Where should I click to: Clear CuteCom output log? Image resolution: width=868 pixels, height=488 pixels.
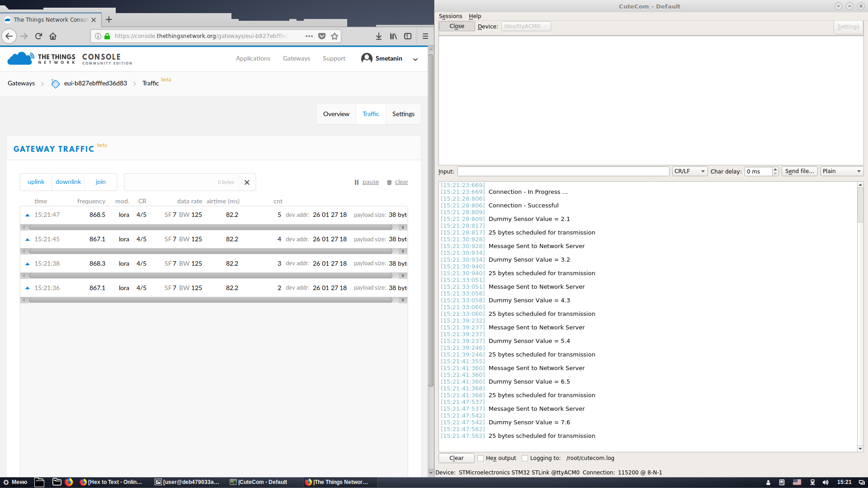click(x=456, y=458)
